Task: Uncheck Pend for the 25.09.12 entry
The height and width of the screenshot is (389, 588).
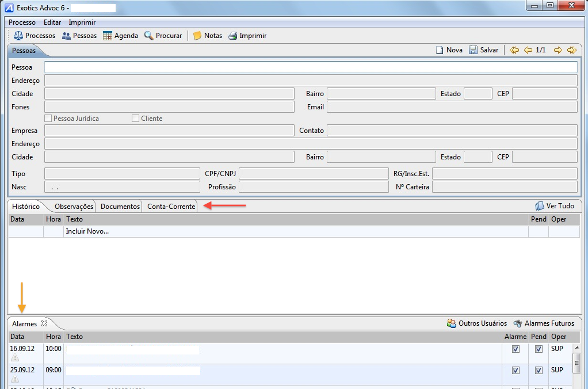Action: [x=539, y=370]
